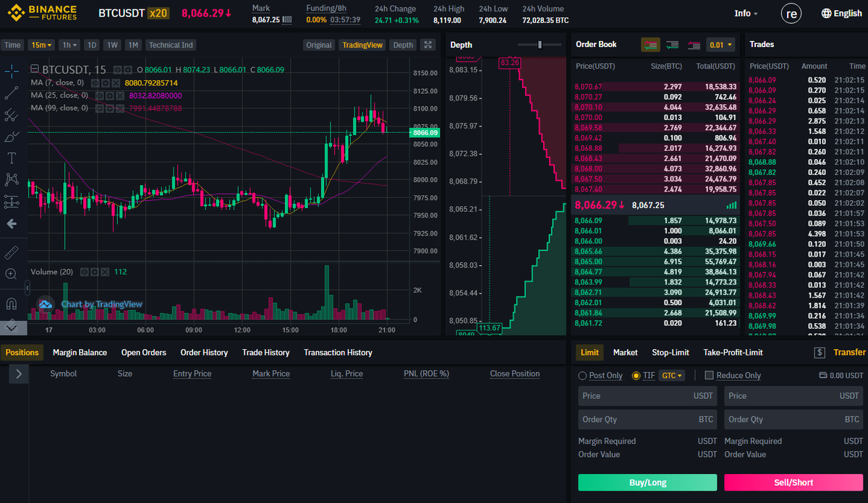868x503 pixels.
Task: Open settings for MA 7 indicator
Action: [105, 83]
